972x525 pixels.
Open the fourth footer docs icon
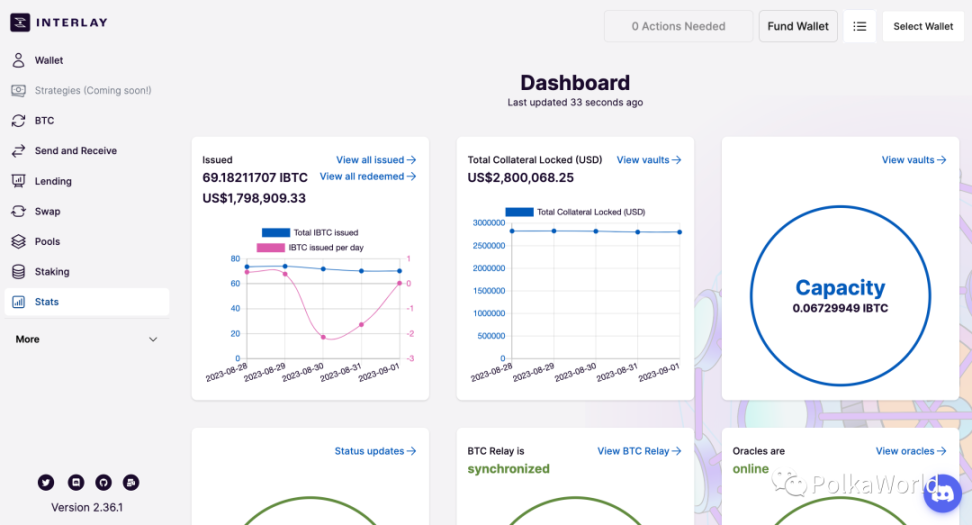click(x=131, y=482)
